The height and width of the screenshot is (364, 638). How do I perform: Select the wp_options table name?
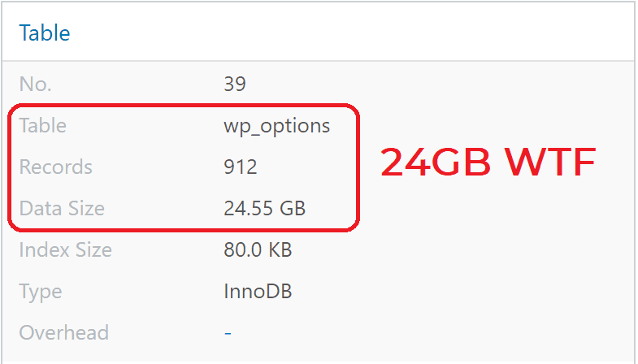coord(276,127)
